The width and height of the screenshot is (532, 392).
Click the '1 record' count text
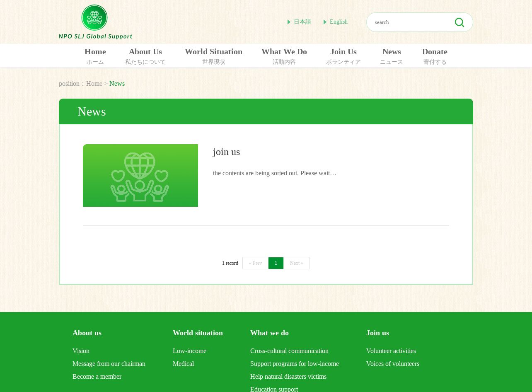[x=230, y=263]
